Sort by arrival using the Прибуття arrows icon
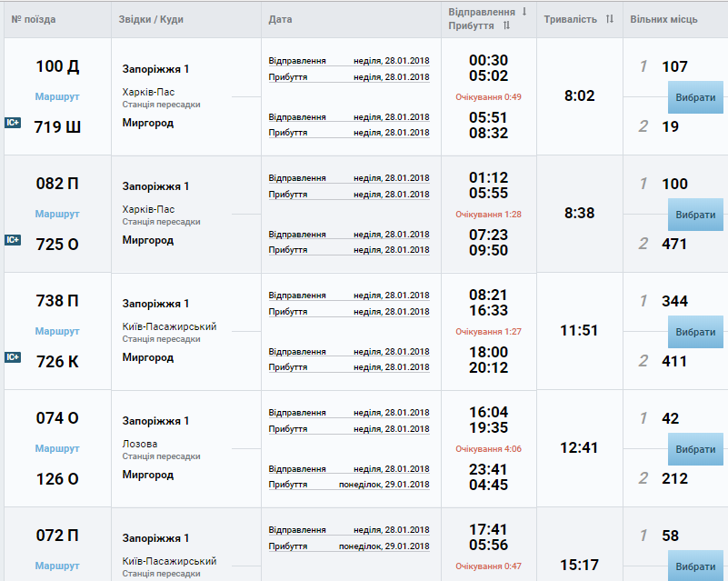728x581 pixels. pos(506,25)
